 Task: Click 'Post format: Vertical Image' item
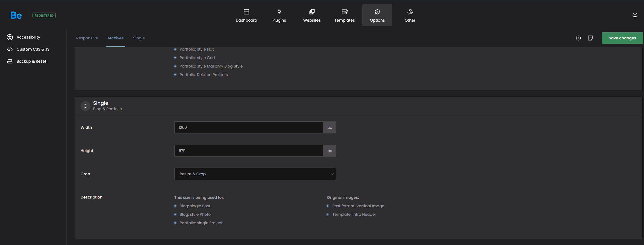point(358,206)
